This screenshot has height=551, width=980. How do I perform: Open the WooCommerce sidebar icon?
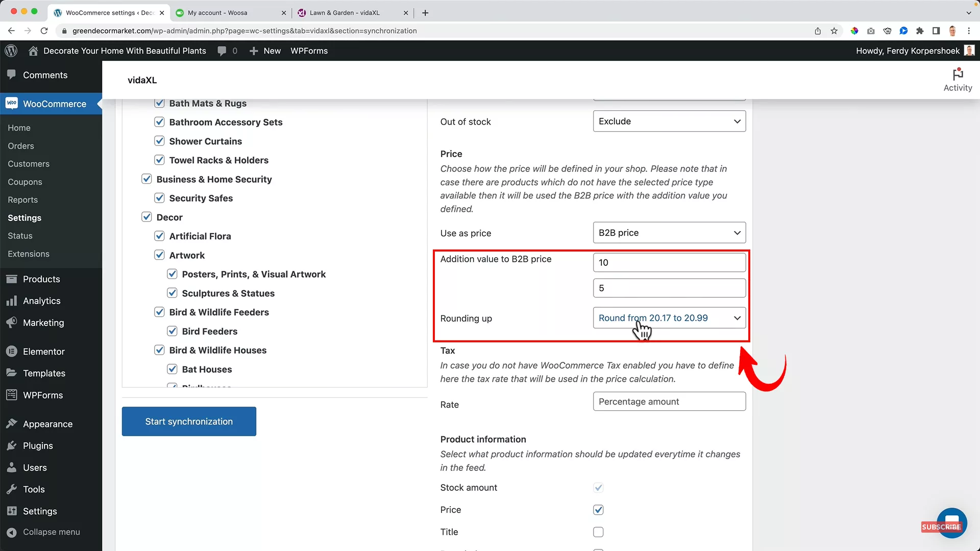(12, 104)
